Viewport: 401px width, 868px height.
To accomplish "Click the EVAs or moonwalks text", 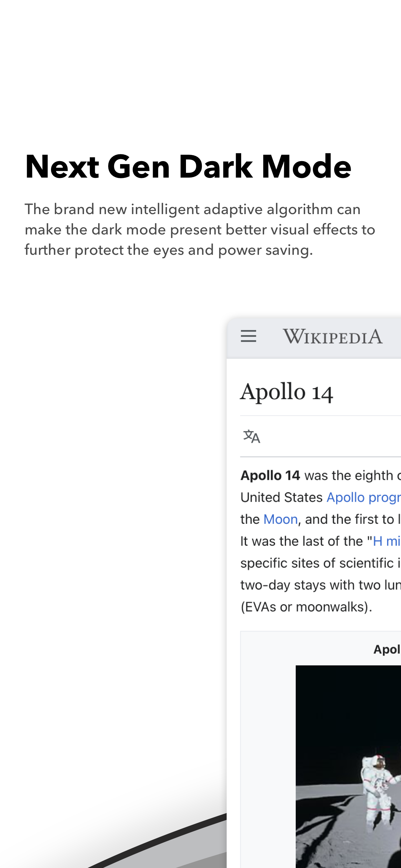I will tap(306, 607).
